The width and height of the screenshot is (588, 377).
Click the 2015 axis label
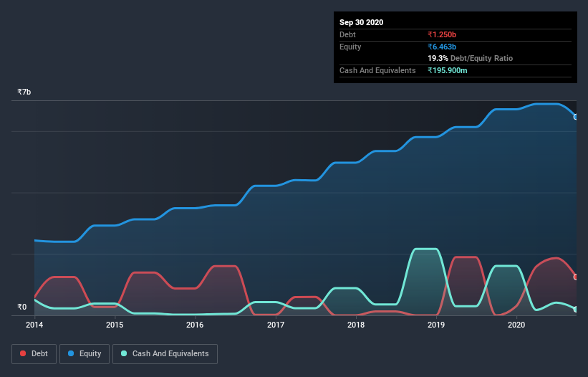coord(115,325)
